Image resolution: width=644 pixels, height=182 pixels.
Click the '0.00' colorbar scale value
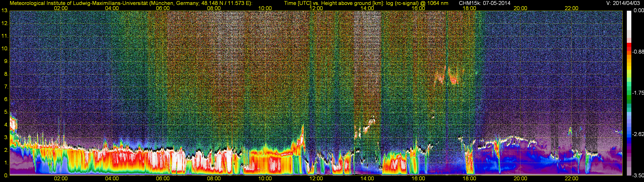coord(638,10)
